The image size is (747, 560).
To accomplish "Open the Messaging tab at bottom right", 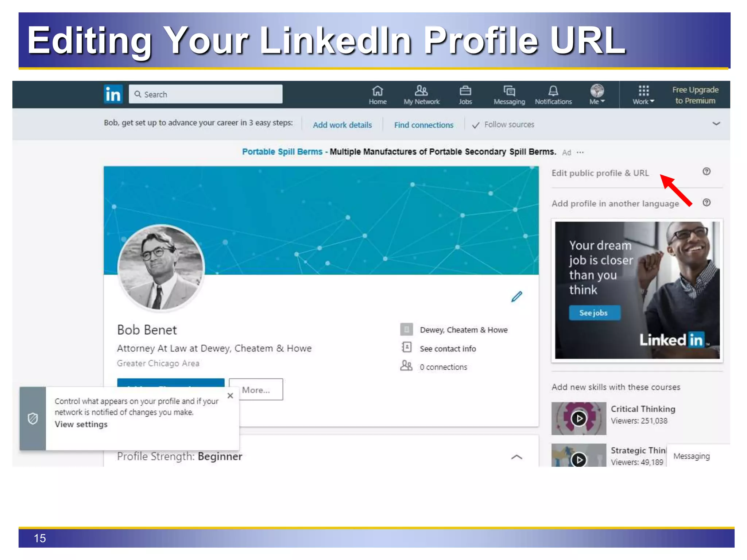I will coord(697,456).
